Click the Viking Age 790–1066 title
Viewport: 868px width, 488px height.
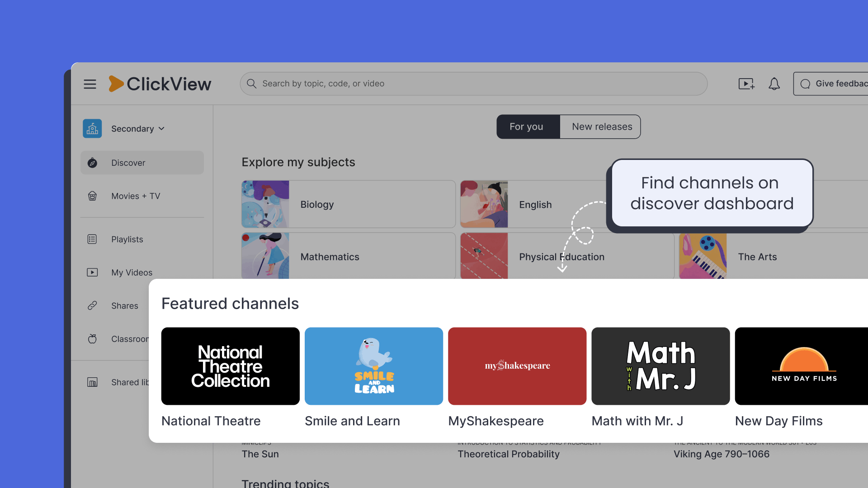point(722,454)
